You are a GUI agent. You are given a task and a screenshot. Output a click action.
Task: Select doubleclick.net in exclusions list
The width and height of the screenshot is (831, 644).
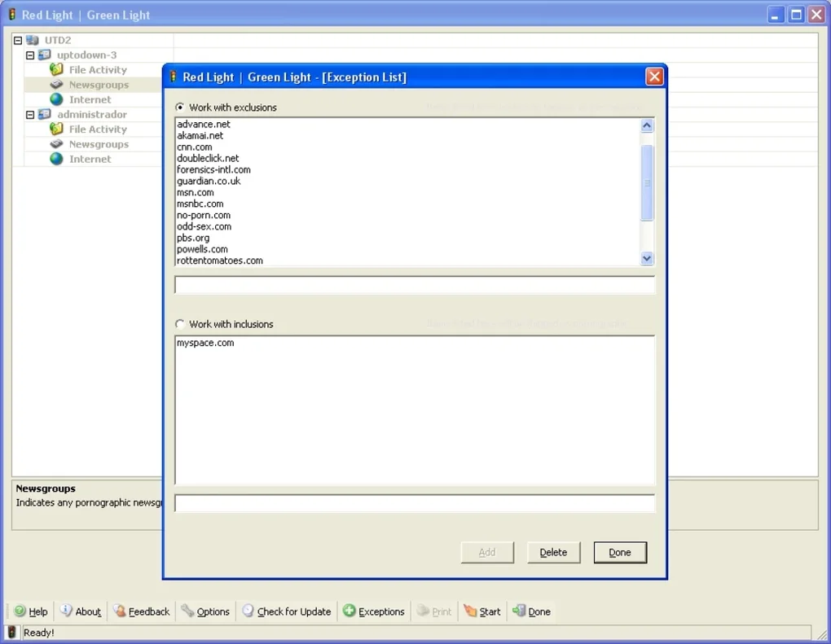208,158
